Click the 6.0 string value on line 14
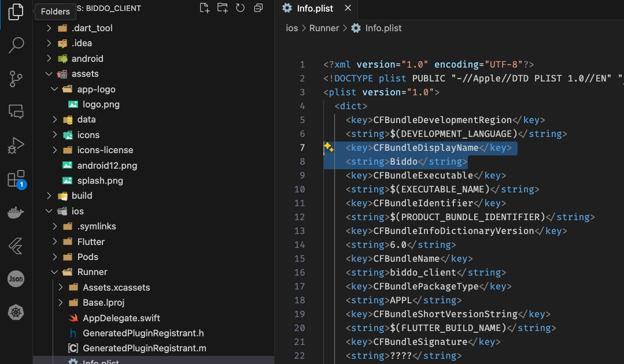This screenshot has width=624, height=364. click(398, 244)
